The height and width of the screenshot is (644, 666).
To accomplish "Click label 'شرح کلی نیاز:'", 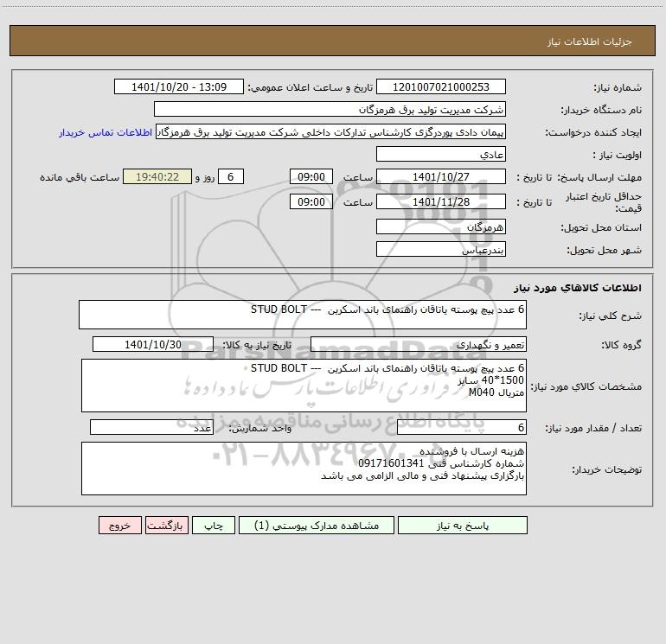I will point(611,316).
